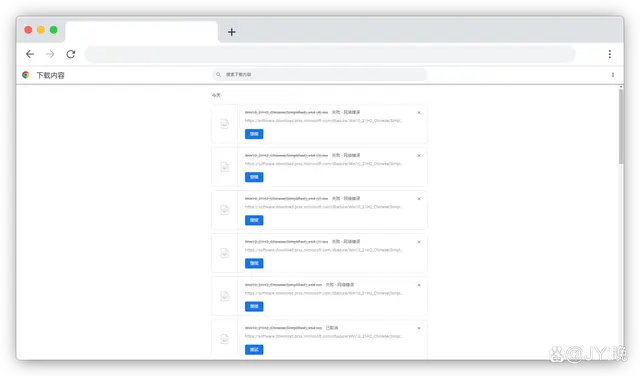Click the Win10_21H2 x64 (4).iso file name
This screenshot has height=376, width=640.
(x=286, y=112)
